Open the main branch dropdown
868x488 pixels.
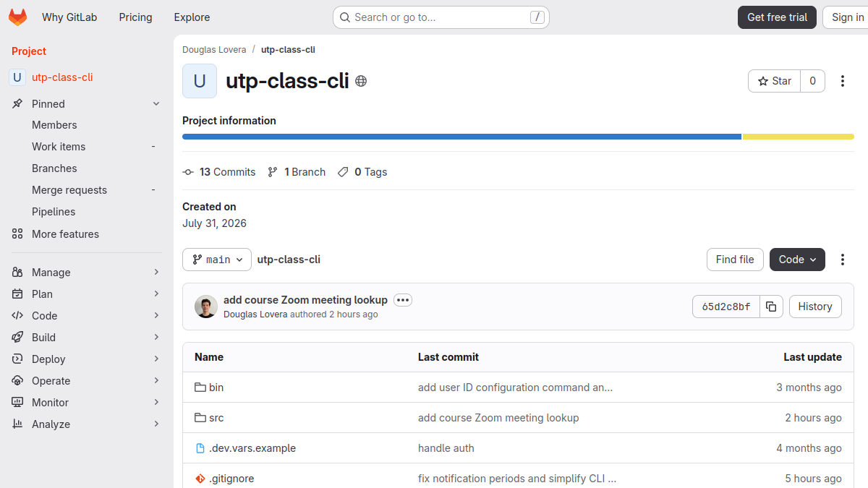tap(217, 260)
